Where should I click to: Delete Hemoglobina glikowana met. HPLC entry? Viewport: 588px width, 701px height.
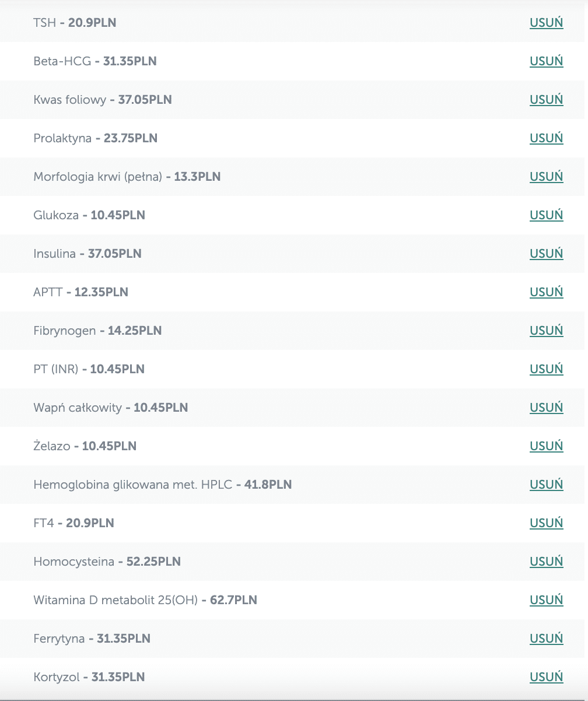(x=546, y=485)
